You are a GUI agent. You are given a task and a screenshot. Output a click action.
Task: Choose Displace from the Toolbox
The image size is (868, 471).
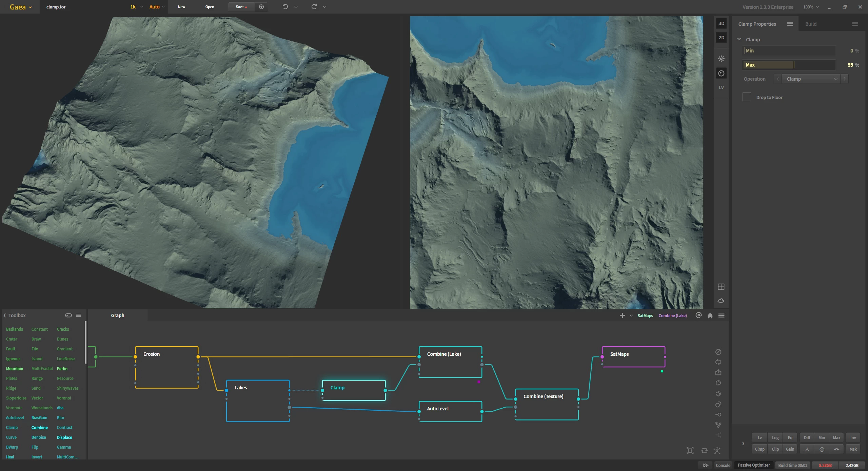(64, 437)
